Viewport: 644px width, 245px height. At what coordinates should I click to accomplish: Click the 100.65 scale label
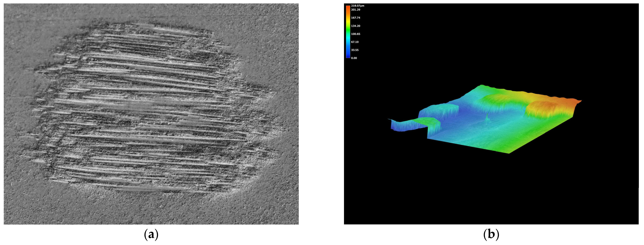coord(356,34)
